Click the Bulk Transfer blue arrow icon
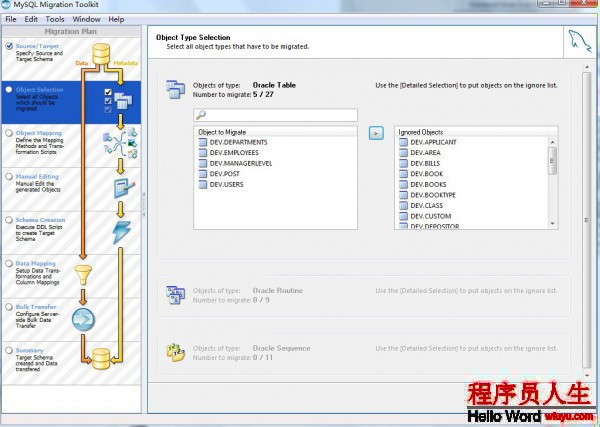This screenshot has height=427, width=600. [83, 319]
